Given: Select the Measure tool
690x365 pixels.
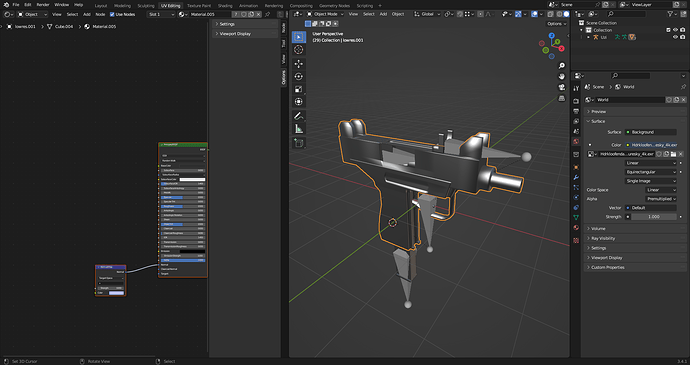Looking at the screenshot, I should tap(298, 129).
